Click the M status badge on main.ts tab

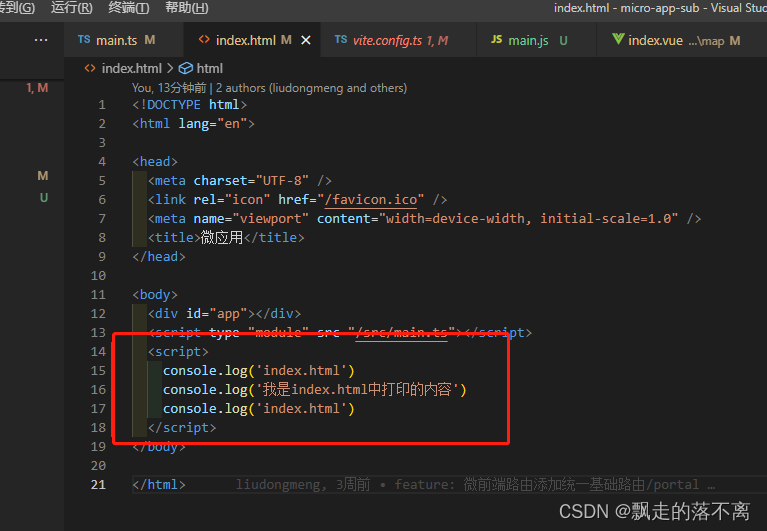150,40
